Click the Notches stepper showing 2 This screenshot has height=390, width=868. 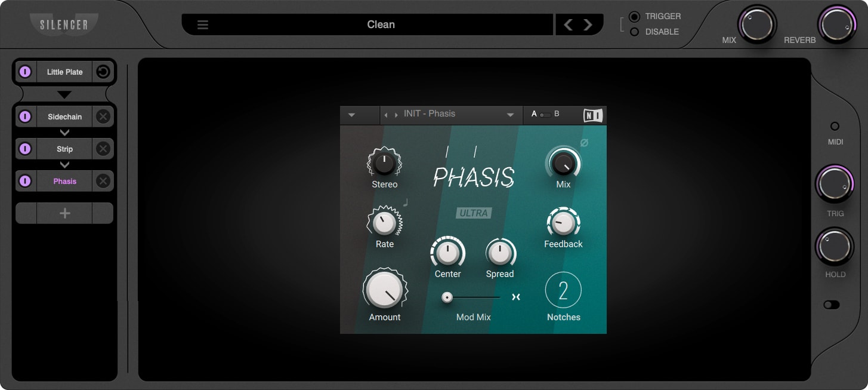coord(563,289)
